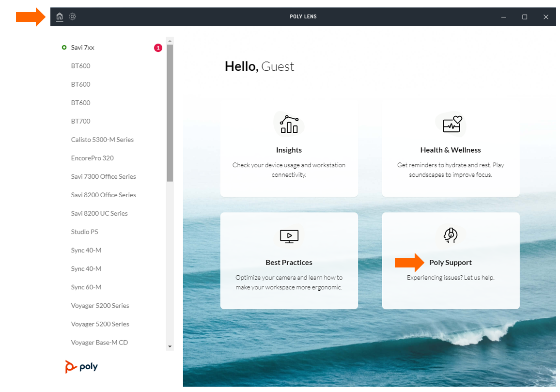The image size is (560, 392).
Task: Select EncorePro 320 from sidebar
Action: (92, 158)
